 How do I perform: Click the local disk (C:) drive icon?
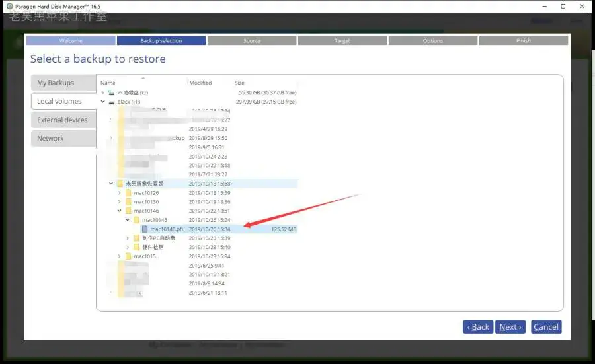(111, 92)
